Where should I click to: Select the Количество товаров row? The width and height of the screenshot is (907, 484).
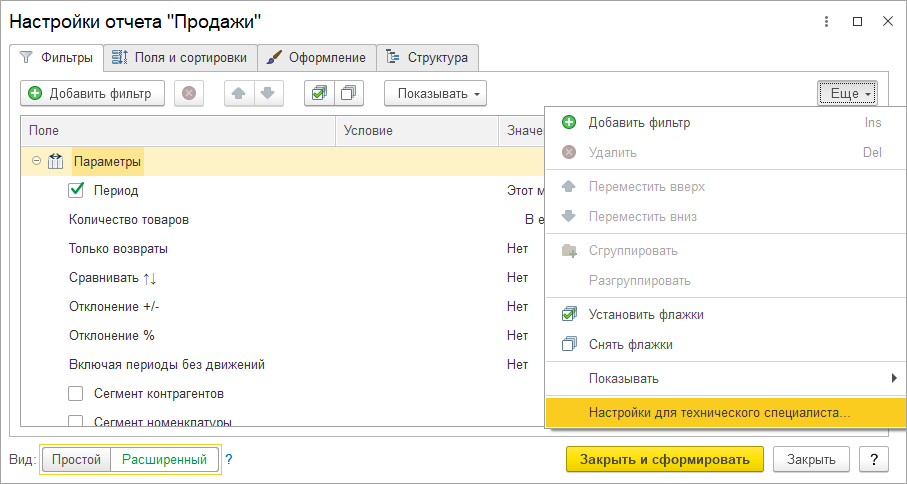[x=129, y=219]
